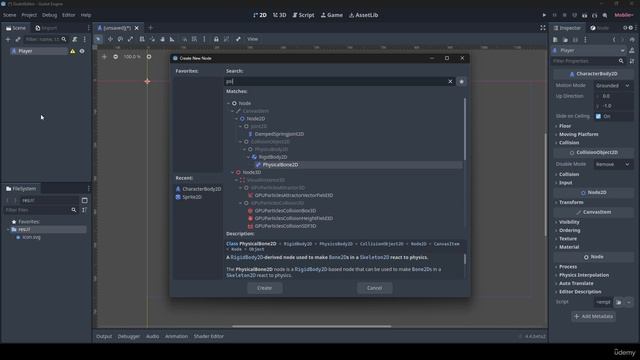
Task: Select CharacterBody2D from Recent list
Action: click(198, 189)
